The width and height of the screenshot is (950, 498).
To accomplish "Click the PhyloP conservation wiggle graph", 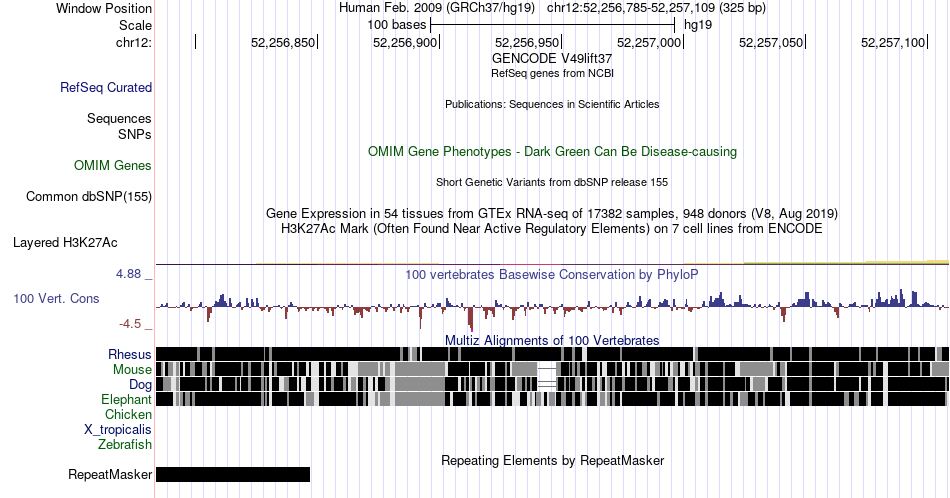I will click(x=552, y=308).
